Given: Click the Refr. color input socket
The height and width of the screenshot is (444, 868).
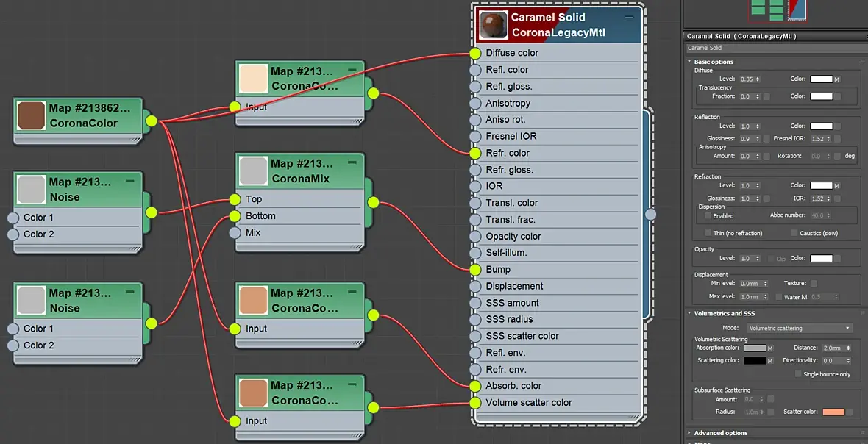Looking at the screenshot, I should 475,153.
